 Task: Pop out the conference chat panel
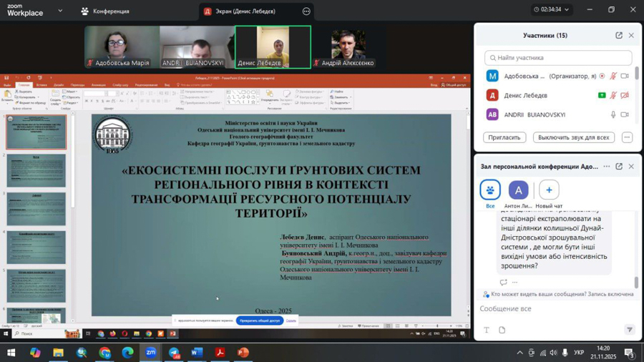tap(619, 167)
